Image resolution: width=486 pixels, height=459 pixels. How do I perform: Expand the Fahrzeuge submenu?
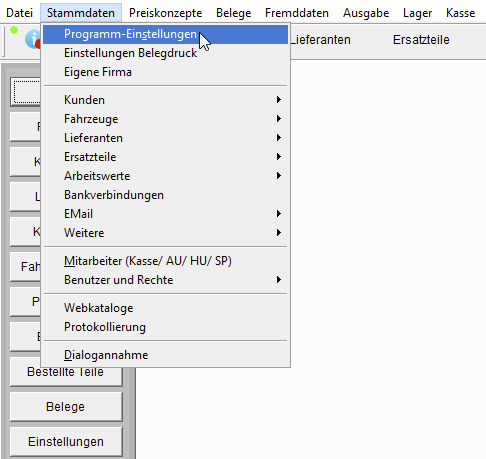tap(165, 119)
